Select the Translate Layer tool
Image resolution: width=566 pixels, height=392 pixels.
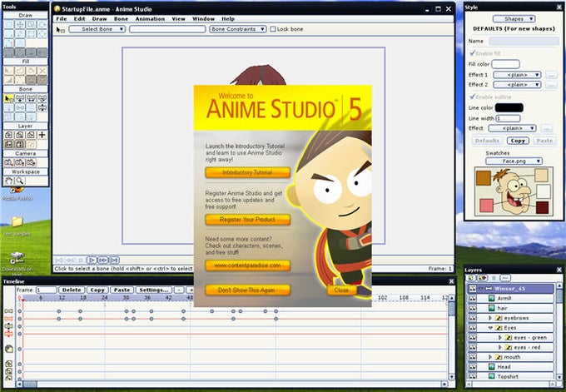point(8,135)
